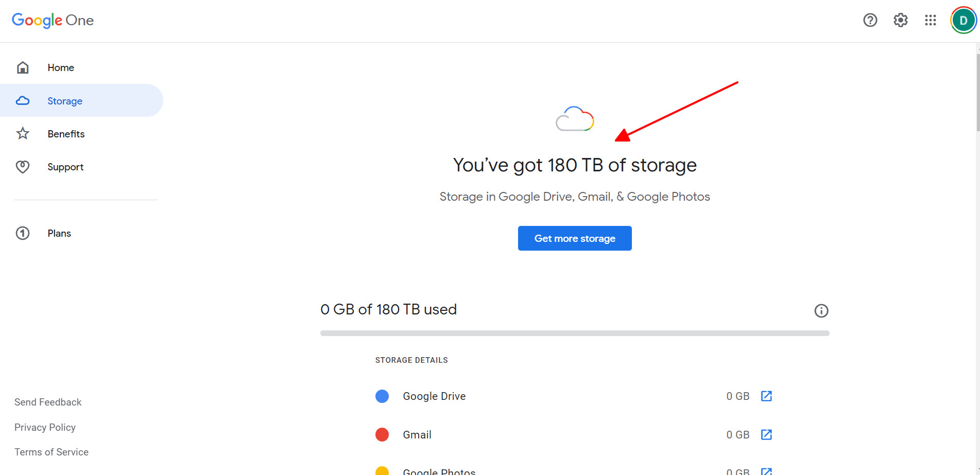This screenshot has height=475, width=980.
Task: Click the STORAGE DETAILS heading
Action: pyautogui.click(x=411, y=360)
